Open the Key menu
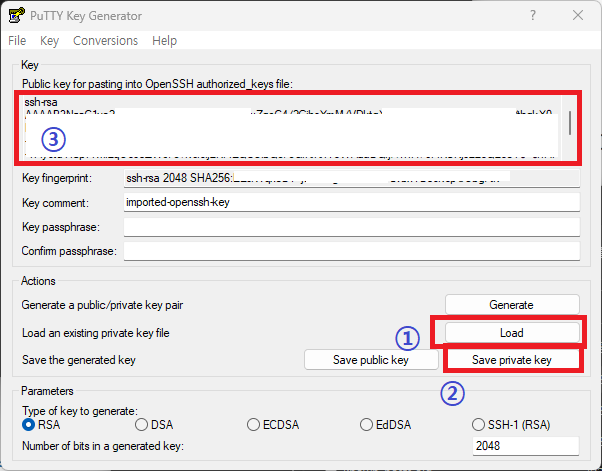The width and height of the screenshot is (602, 471). [50, 41]
